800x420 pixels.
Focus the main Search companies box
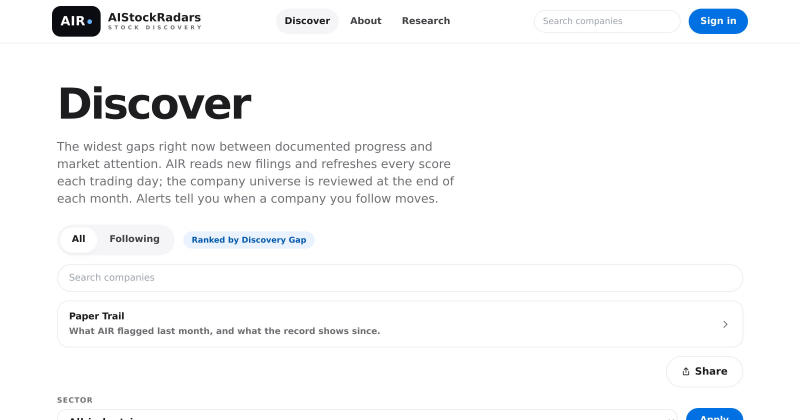[400, 278]
